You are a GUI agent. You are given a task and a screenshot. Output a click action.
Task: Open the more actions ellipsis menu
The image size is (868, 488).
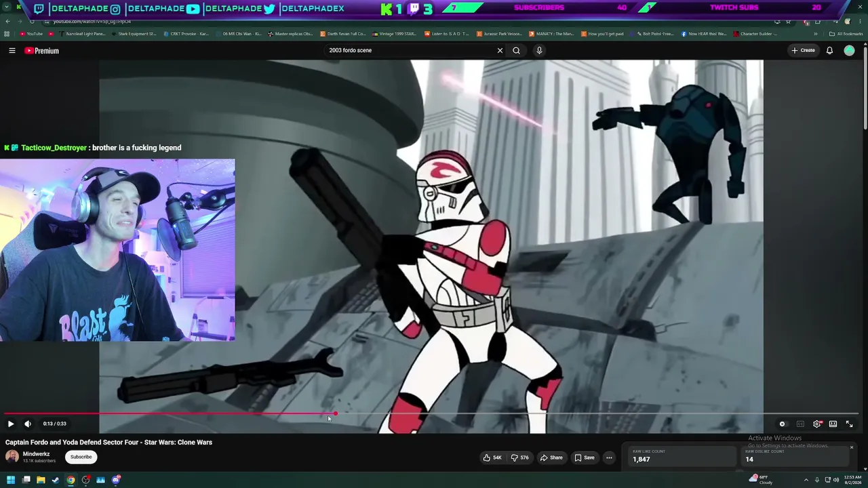point(609,457)
